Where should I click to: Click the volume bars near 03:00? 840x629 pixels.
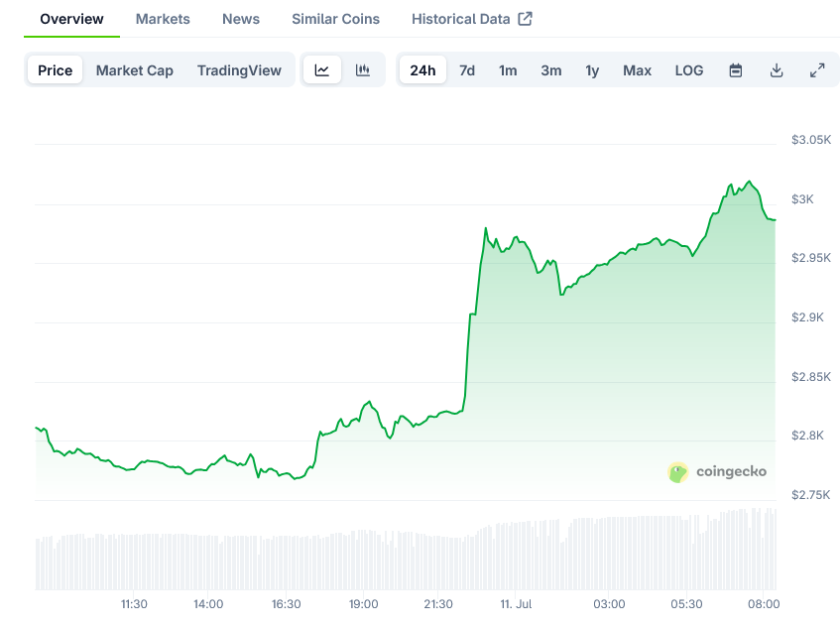(x=609, y=554)
